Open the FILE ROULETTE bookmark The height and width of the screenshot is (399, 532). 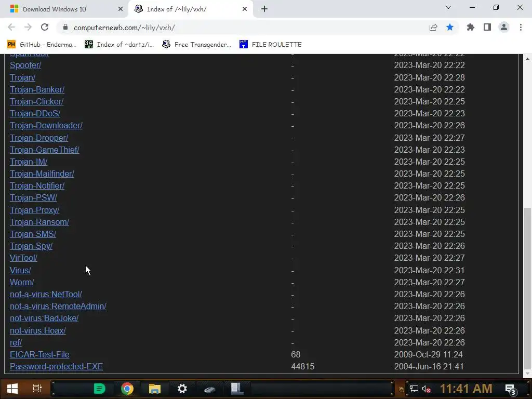[x=270, y=45]
